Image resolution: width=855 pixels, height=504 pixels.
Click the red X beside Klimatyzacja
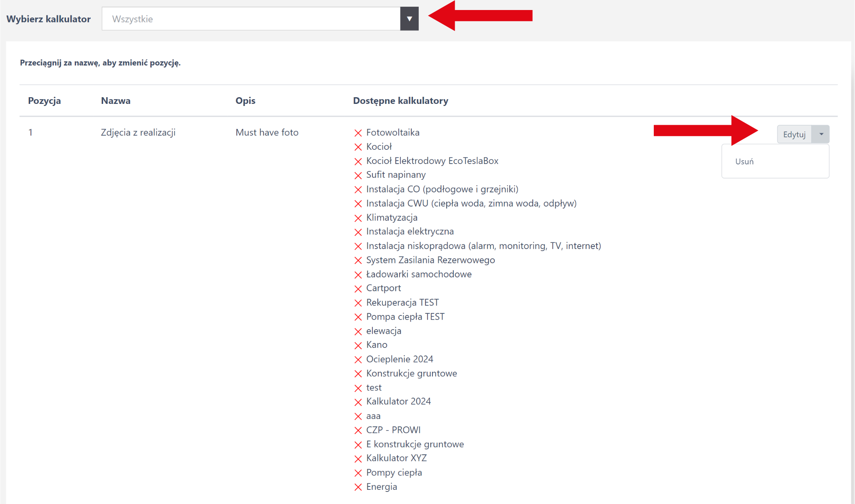(358, 218)
